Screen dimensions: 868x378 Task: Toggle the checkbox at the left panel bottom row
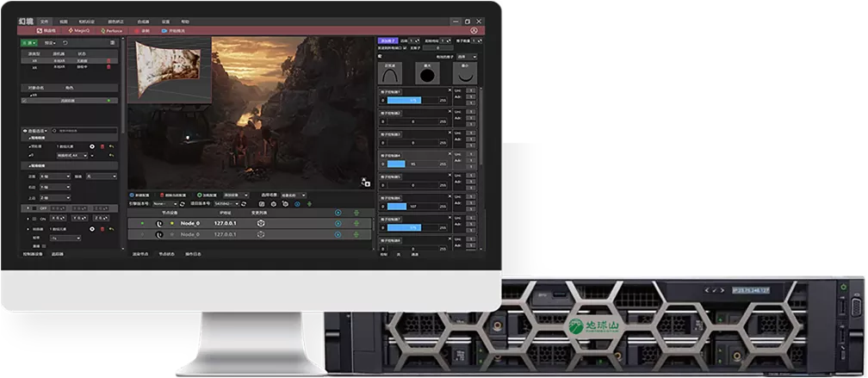44,246
